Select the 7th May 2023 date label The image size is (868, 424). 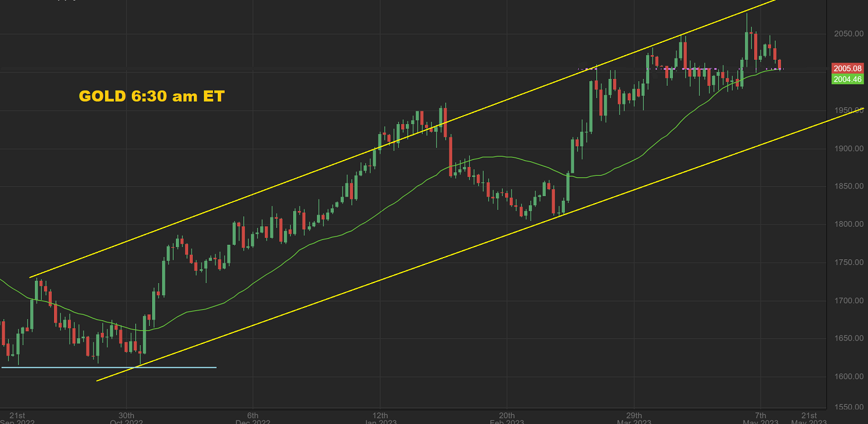(x=761, y=419)
